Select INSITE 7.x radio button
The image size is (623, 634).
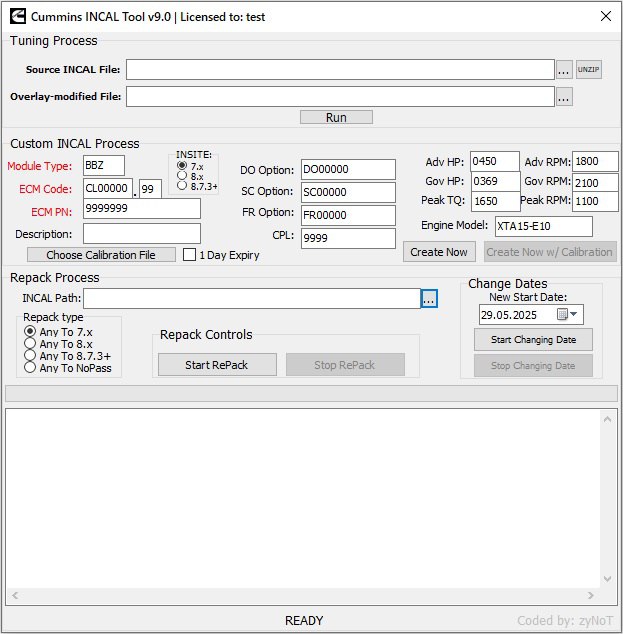(182, 166)
